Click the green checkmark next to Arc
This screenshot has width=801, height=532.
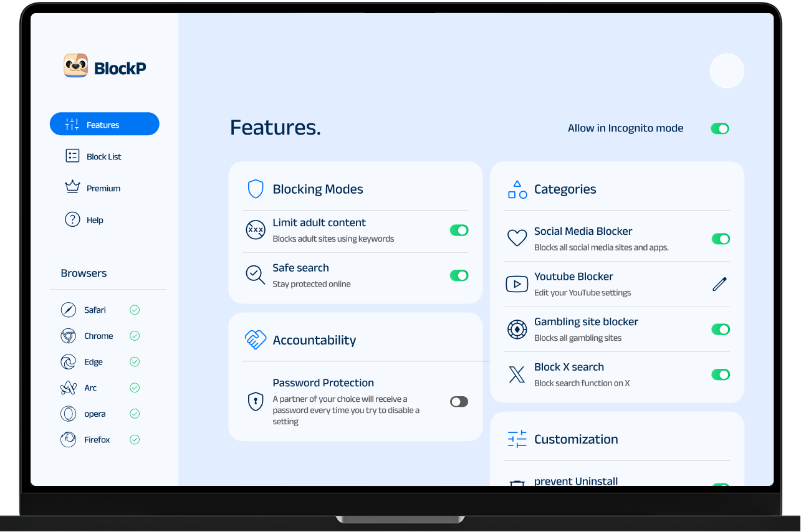(135, 387)
